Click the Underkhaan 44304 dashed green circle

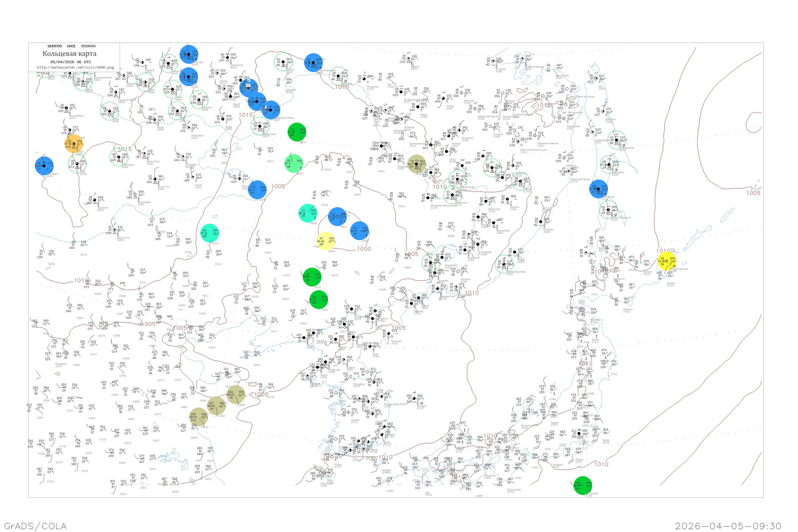119,157
